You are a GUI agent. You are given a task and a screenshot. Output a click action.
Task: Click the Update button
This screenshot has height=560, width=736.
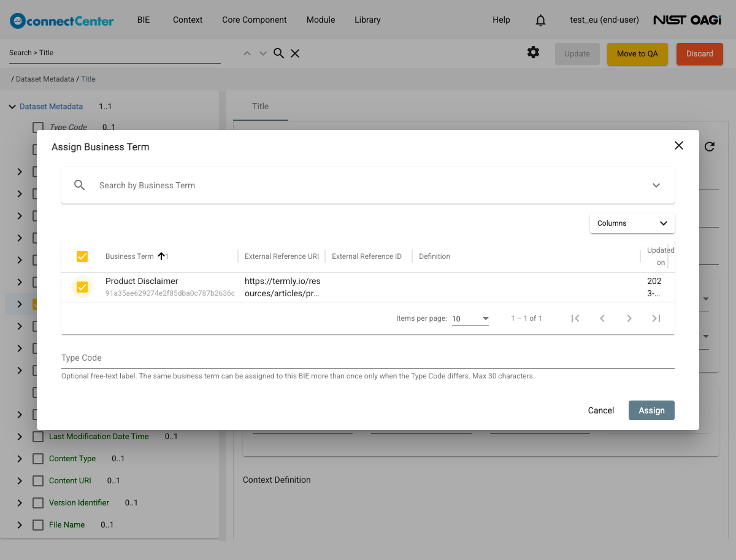577,54
